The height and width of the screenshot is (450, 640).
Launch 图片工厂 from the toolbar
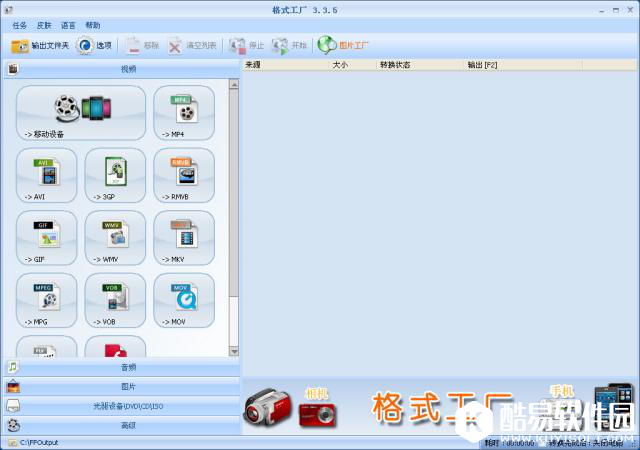point(343,45)
